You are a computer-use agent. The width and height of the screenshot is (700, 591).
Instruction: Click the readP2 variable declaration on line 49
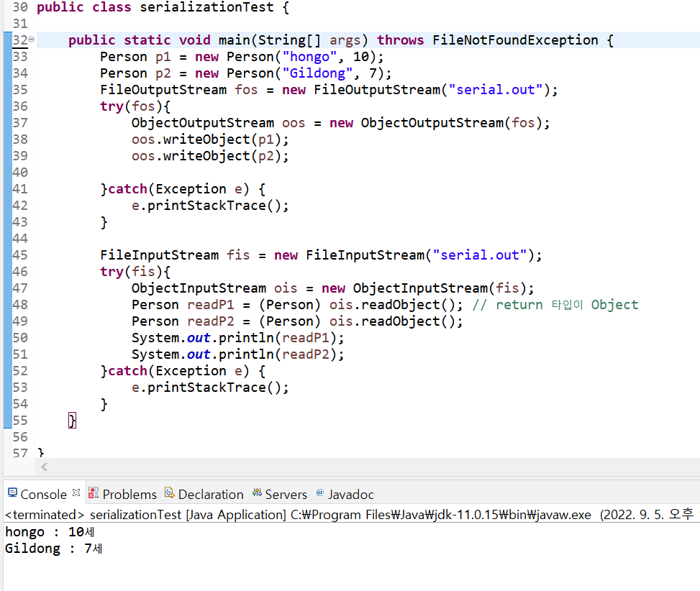(x=211, y=321)
